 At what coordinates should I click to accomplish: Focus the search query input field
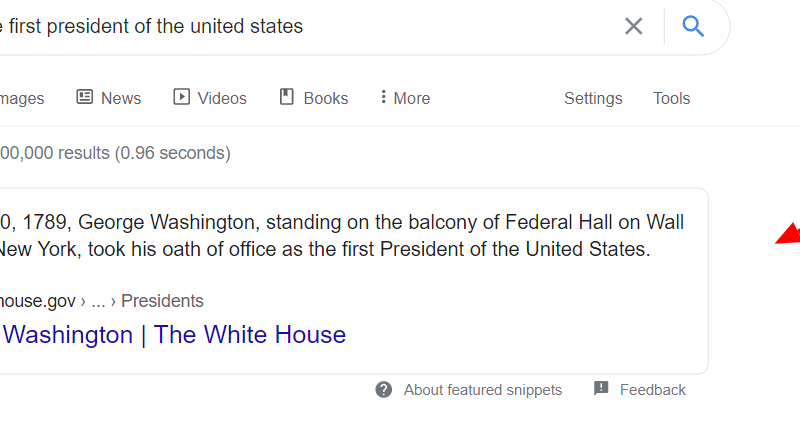300,27
